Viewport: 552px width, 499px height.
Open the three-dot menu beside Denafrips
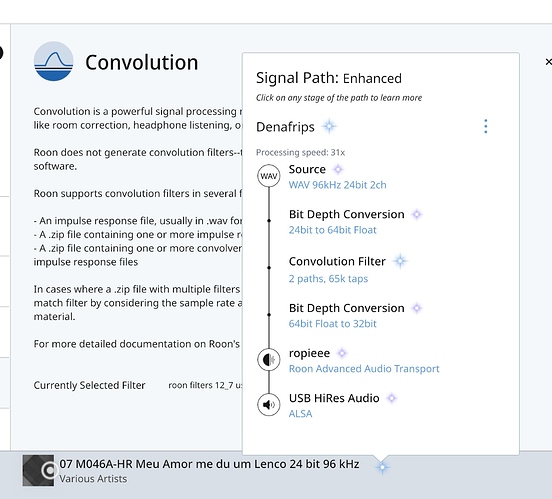[x=486, y=126]
